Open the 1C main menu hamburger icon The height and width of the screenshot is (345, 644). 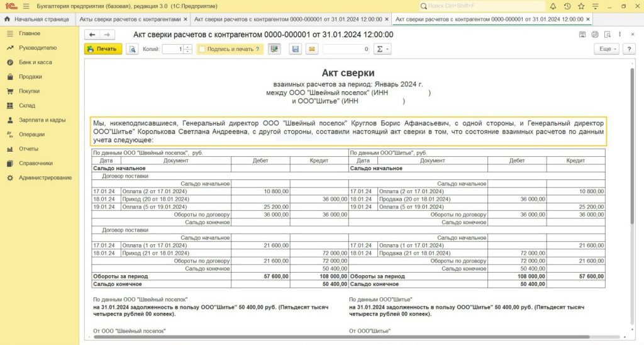(x=26, y=6)
